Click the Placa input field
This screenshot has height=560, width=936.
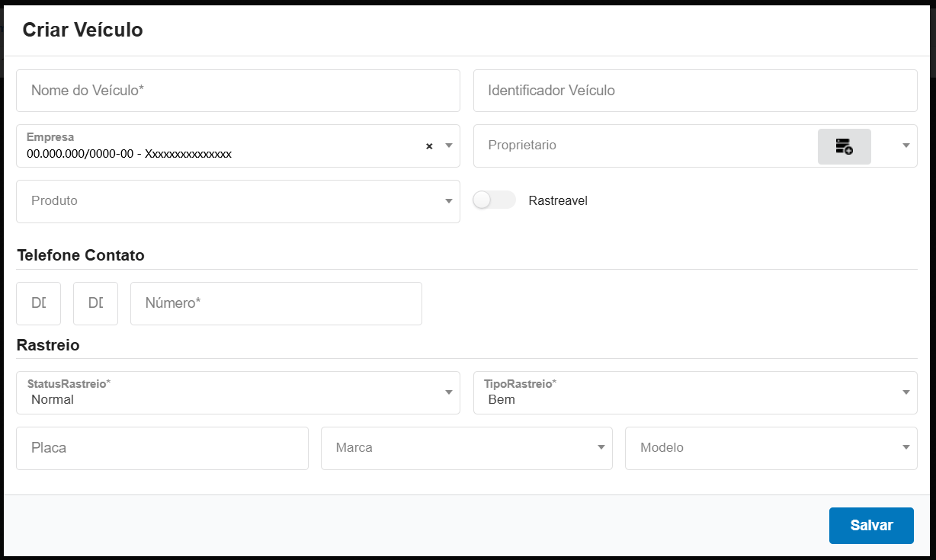(x=162, y=448)
